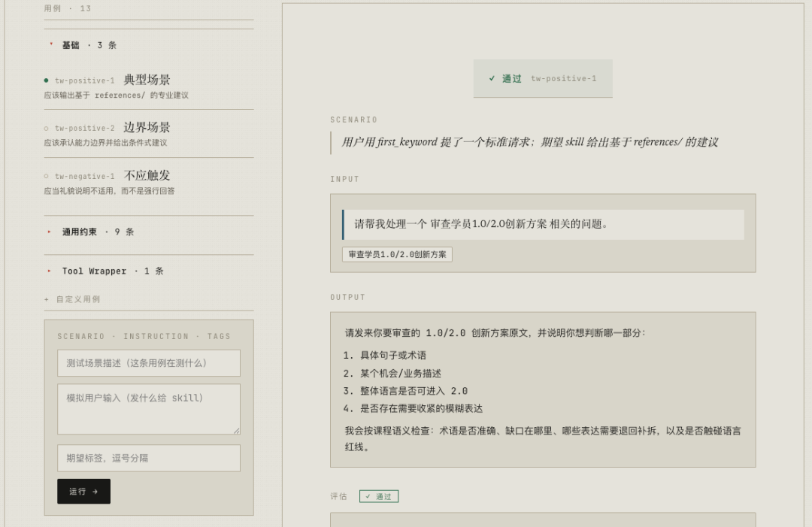Click the 审查学员1.0/2.0创新方案 keyword tag
This screenshot has height=527, width=812.
(397, 254)
